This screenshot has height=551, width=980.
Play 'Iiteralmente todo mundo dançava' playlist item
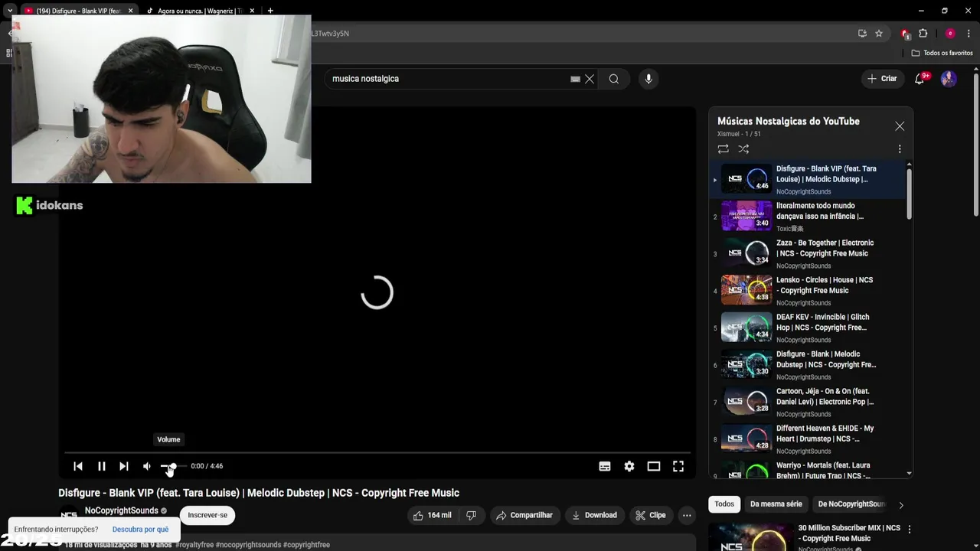click(808, 217)
